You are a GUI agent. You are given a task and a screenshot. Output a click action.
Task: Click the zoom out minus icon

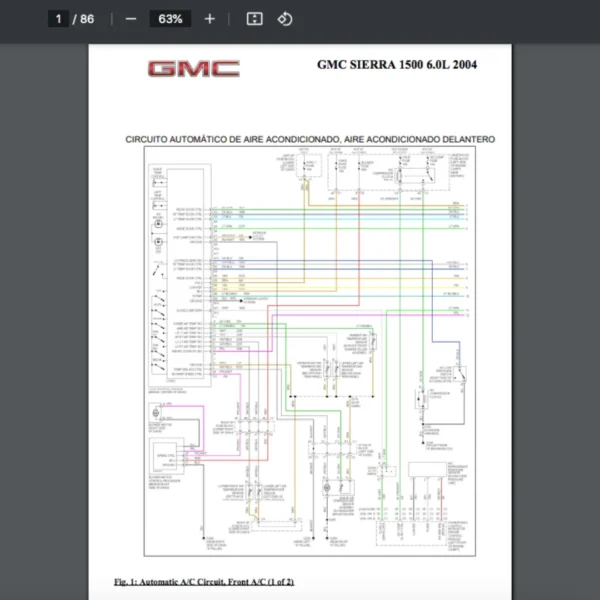click(x=131, y=19)
